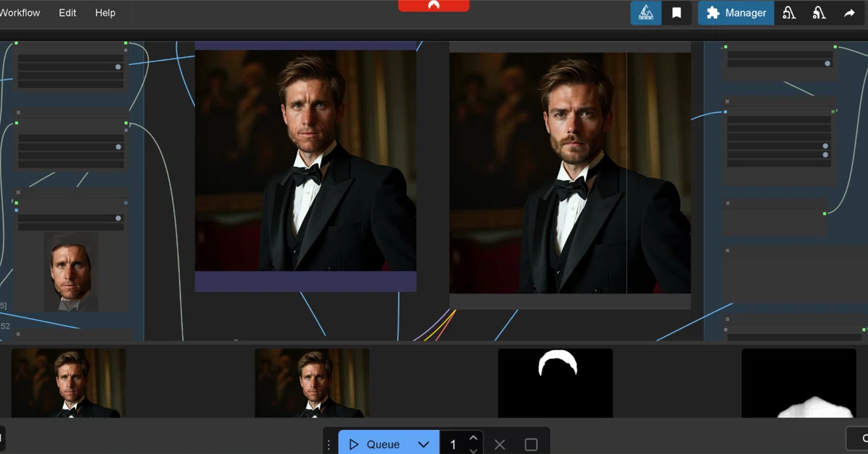Click the vacuum icon beside the share arrow

coord(819,13)
